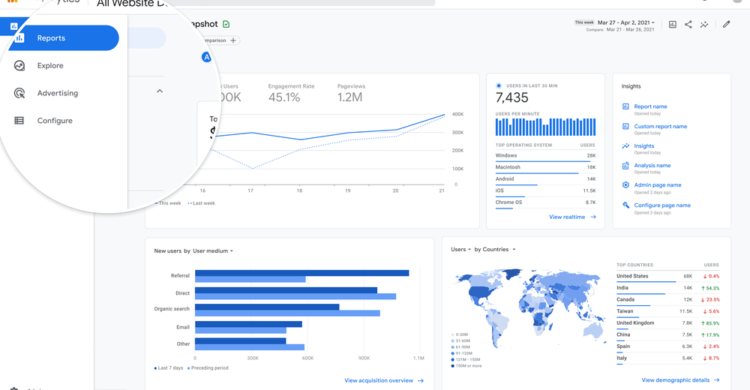Click the blue A segment badge
750x390 pixels.
point(206,57)
